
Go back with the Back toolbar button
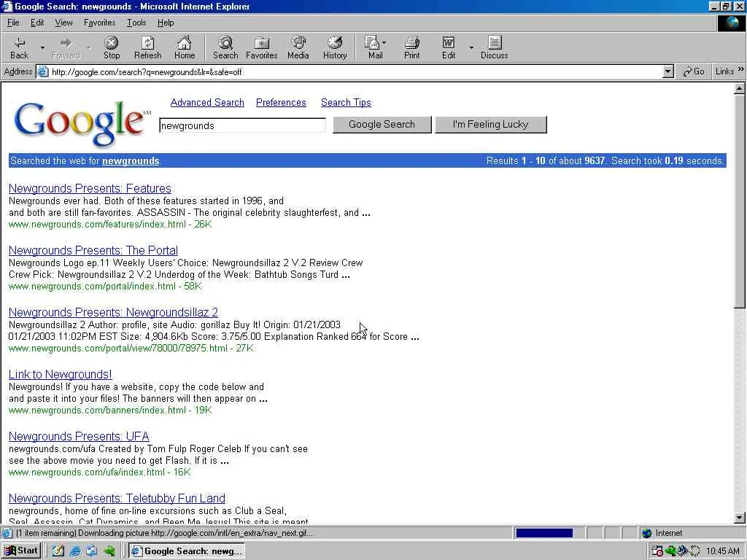click(19, 47)
